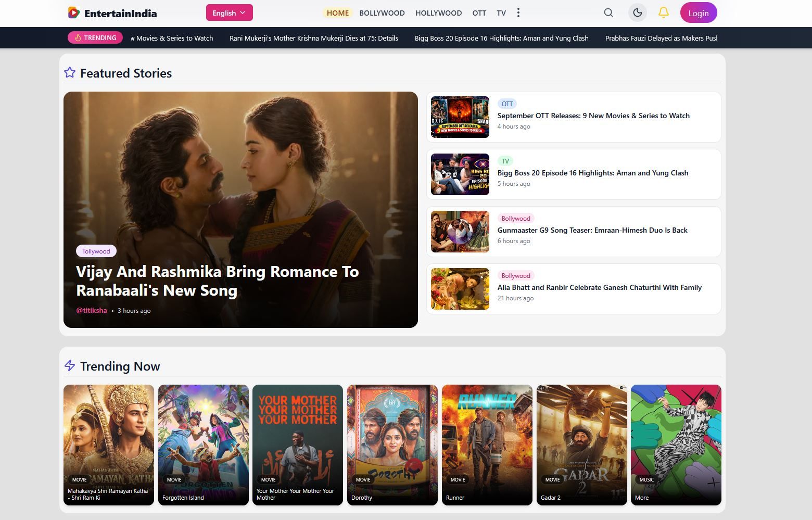The height and width of the screenshot is (520, 812).
Task: Click the TRENDING badge
Action: point(95,37)
